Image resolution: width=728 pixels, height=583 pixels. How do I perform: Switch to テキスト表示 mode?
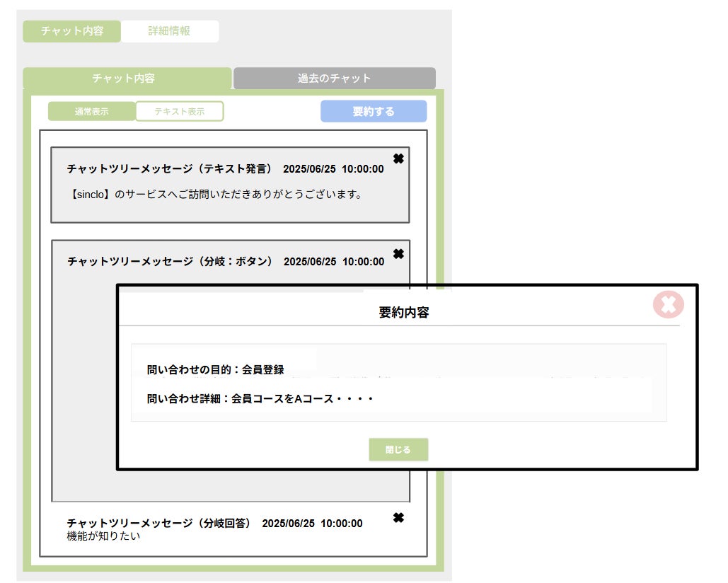tap(179, 111)
